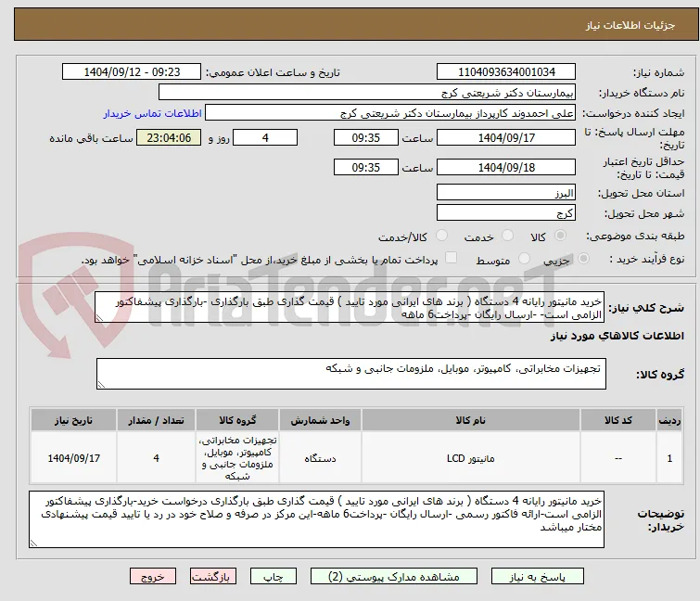
Task: Click the announcement date field 1404/09/12 - 09:23
Action: click(132, 72)
